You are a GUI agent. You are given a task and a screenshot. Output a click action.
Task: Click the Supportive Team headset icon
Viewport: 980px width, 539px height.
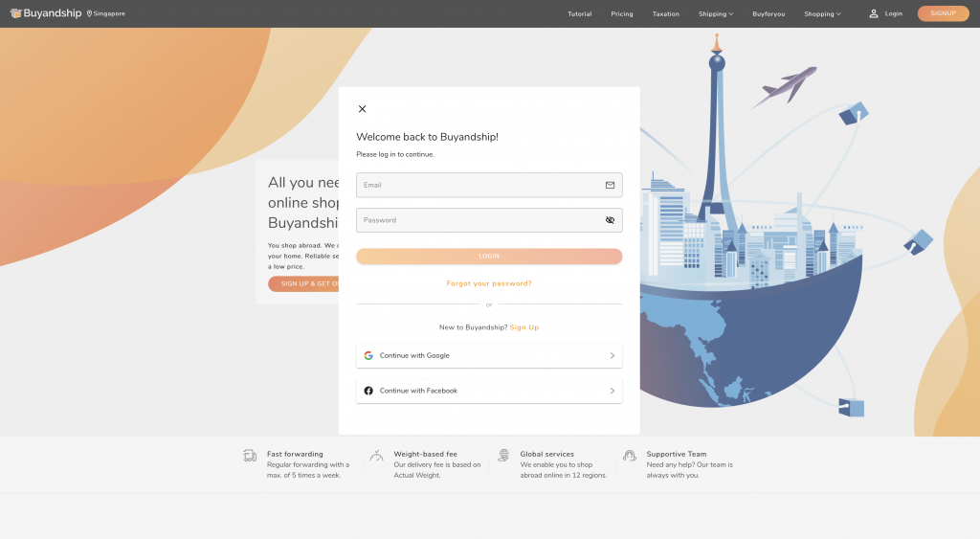[630, 455]
